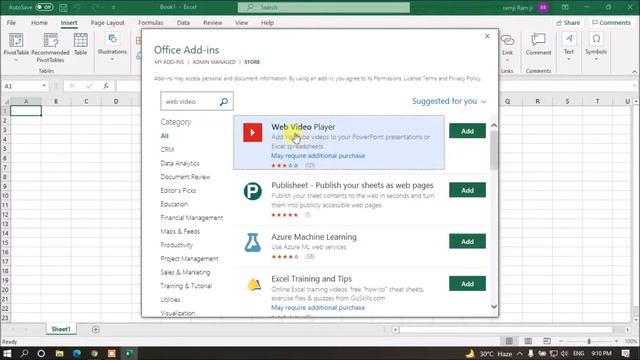Open the View ribbon tab
The height and width of the screenshot is (360, 640).
pos(242,23)
